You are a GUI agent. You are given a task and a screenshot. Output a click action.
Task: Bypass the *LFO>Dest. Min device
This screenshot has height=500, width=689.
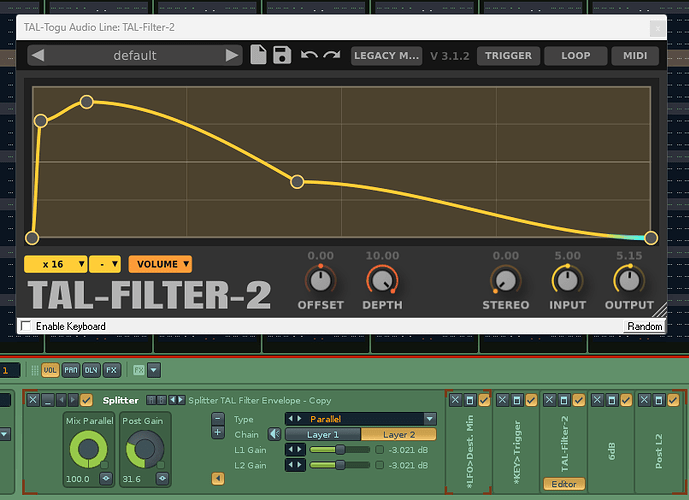coord(484,400)
